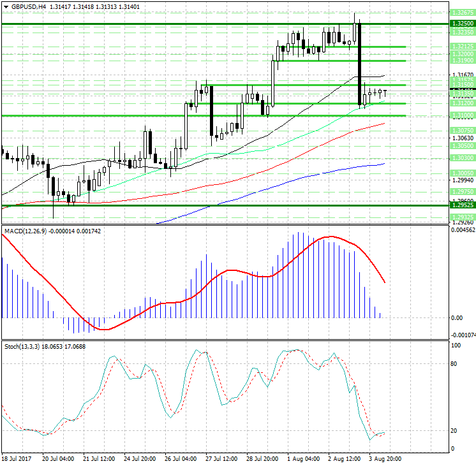This screenshot has width=476, height=466.
Task: Click the 18 Jul 2017 date label
Action: (x=17, y=459)
